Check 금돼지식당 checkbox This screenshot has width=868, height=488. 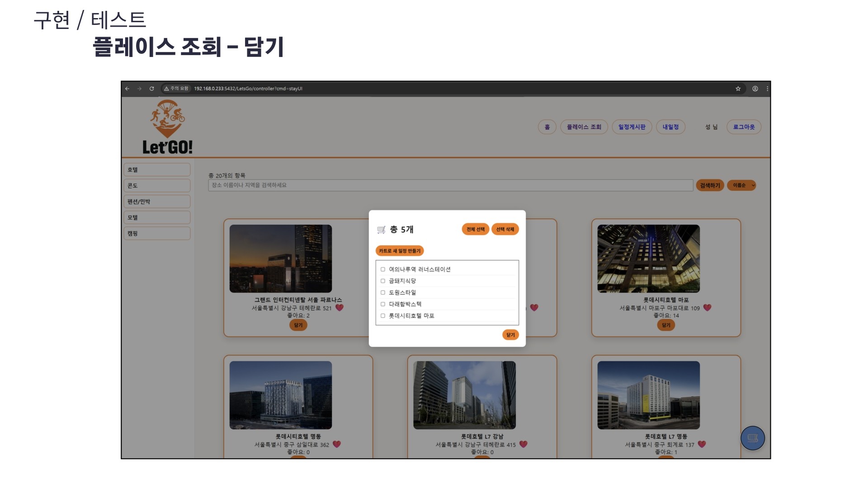pos(383,281)
